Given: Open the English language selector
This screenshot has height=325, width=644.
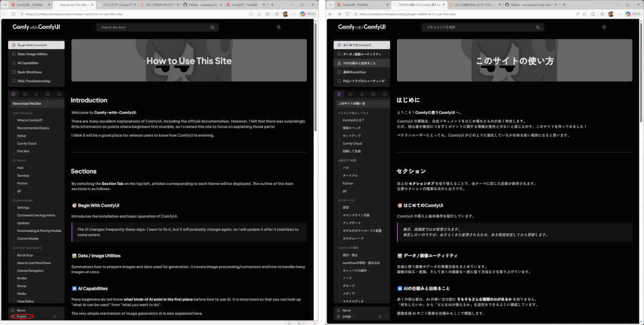Looking at the screenshot, I should 22,316.
